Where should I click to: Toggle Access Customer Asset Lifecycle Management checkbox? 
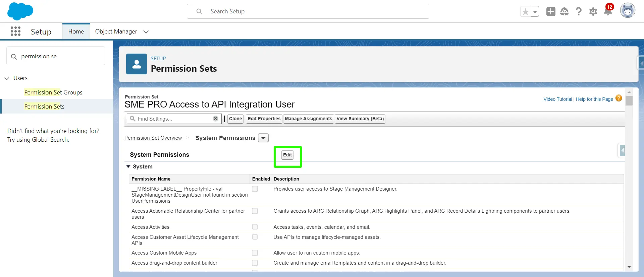pyautogui.click(x=255, y=237)
